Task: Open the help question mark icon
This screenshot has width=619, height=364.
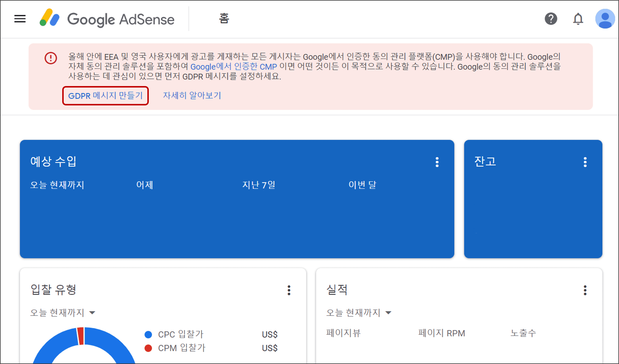Action: tap(551, 19)
